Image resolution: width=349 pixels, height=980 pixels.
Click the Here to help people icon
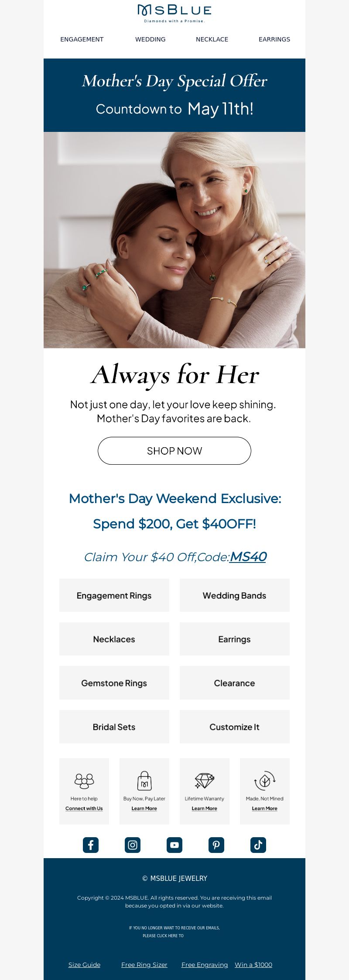pos(84,781)
